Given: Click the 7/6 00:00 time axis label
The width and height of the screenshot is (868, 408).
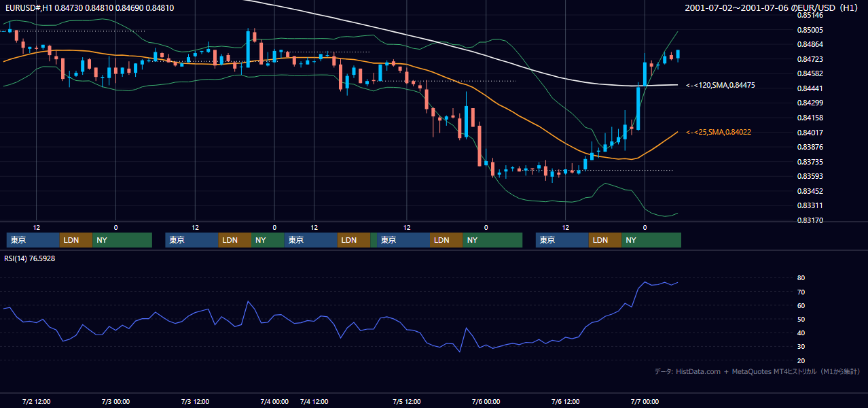Looking at the screenshot, I should [486, 401].
